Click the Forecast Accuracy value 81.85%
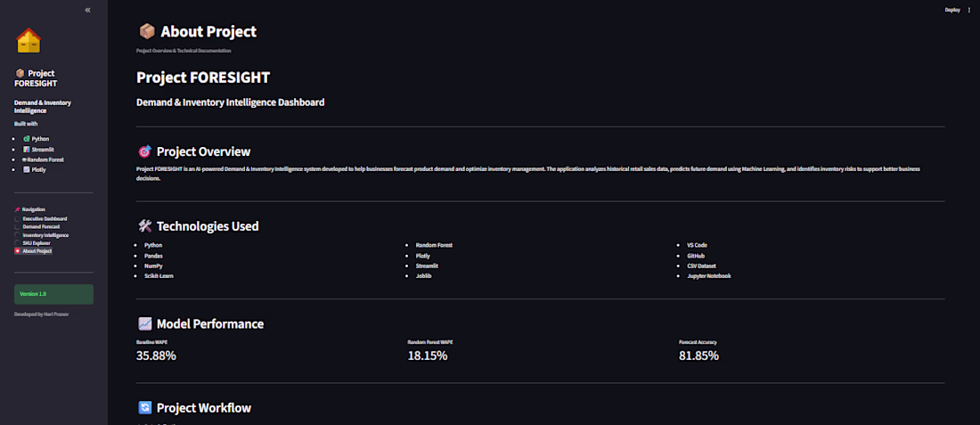 tap(698, 356)
